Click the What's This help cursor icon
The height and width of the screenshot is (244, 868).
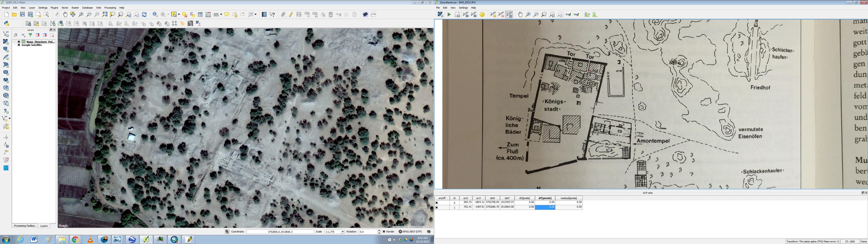pyautogui.click(x=272, y=14)
